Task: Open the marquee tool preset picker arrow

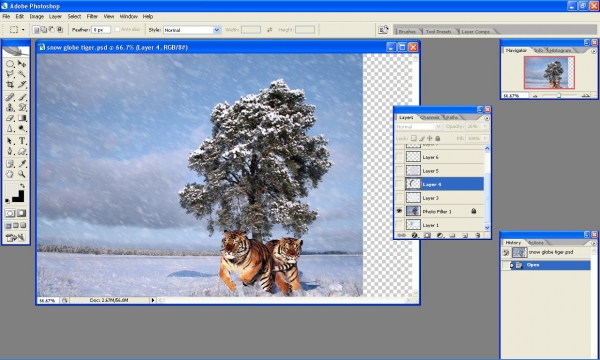Action: [23, 29]
